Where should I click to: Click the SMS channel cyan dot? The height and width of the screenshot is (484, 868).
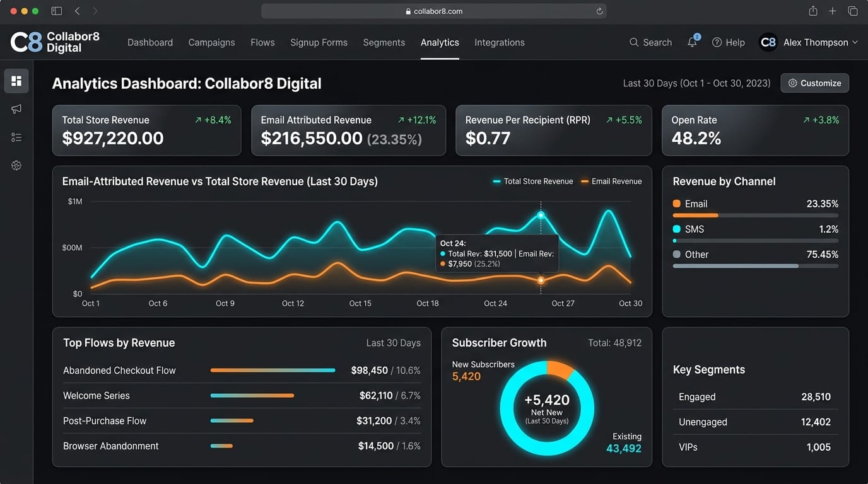pos(677,229)
